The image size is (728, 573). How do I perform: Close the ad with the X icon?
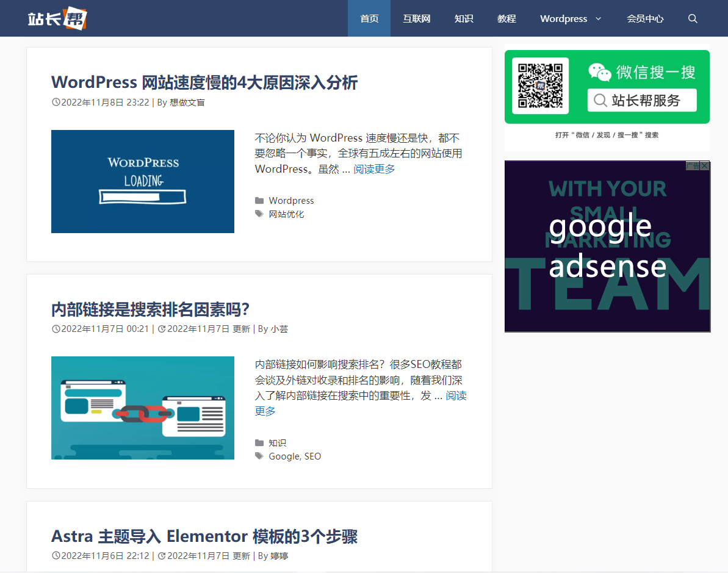pyautogui.click(x=705, y=166)
